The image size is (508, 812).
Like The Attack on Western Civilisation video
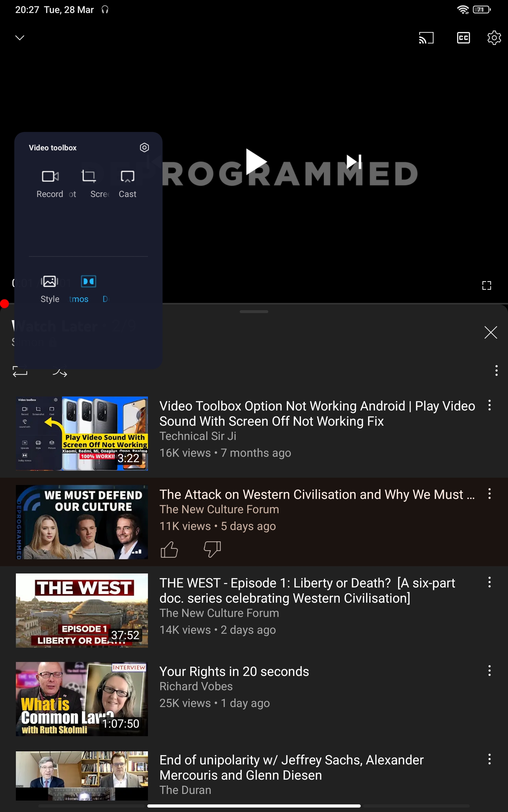(x=169, y=550)
